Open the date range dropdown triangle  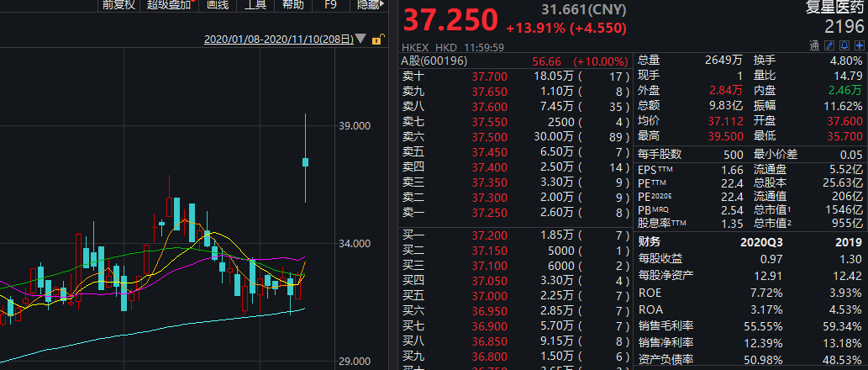[360, 39]
